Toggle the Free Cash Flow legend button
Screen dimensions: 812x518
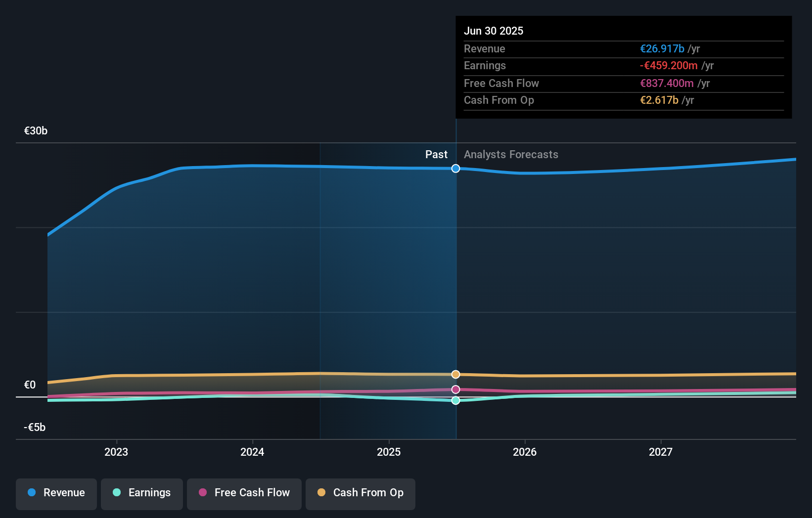pyautogui.click(x=244, y=494)
